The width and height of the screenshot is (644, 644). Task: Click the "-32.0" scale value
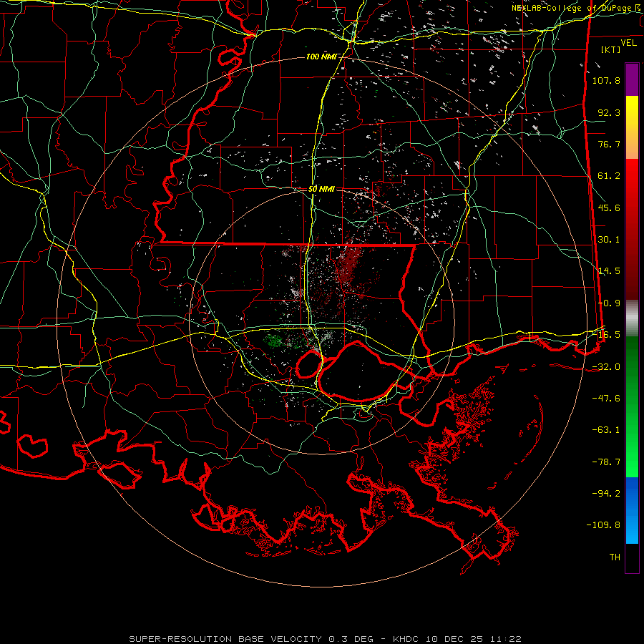click(606, 367)
